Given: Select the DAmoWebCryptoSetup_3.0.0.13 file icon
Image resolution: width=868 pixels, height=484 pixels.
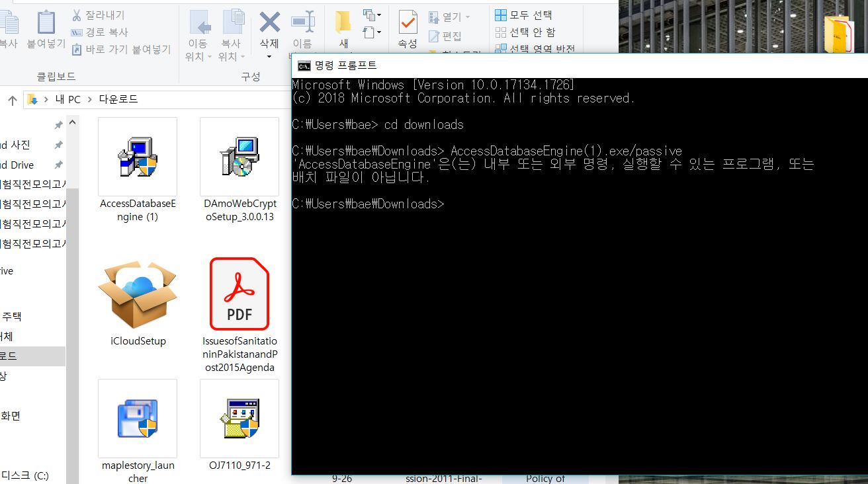Looking at the screenshot, I should tap(239, 157).
